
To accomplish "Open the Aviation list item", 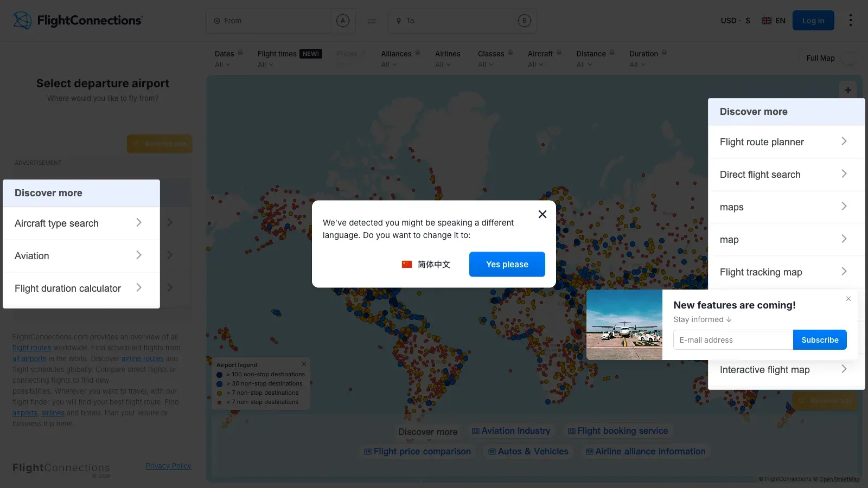I will (81, 256).
